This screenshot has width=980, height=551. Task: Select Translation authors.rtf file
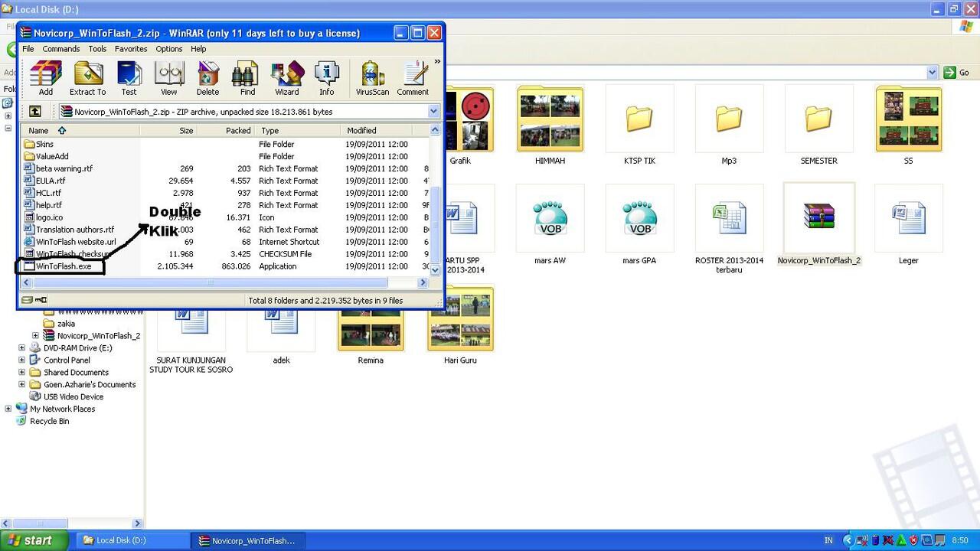(x=69, y=230)
